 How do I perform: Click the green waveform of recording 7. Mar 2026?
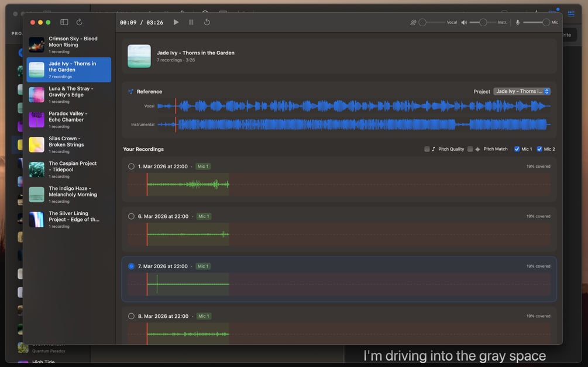tap(188, 284)
